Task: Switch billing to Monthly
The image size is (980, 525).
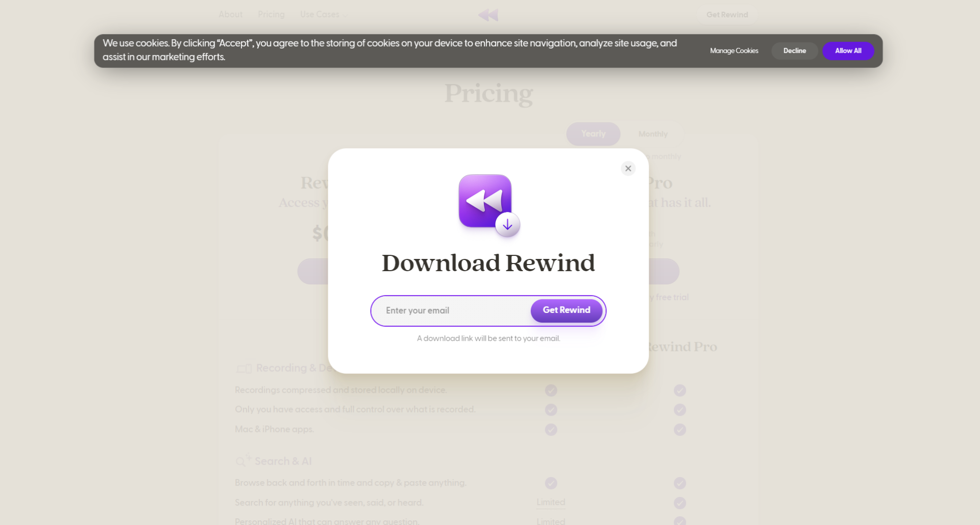Action: tap(653, 134)
